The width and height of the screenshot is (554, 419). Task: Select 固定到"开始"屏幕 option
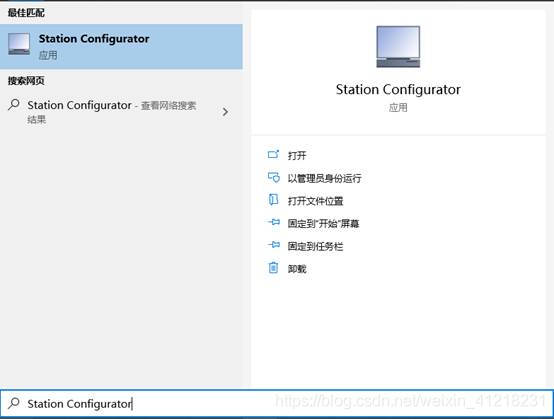pyautogui.click(x=323, y=224)
